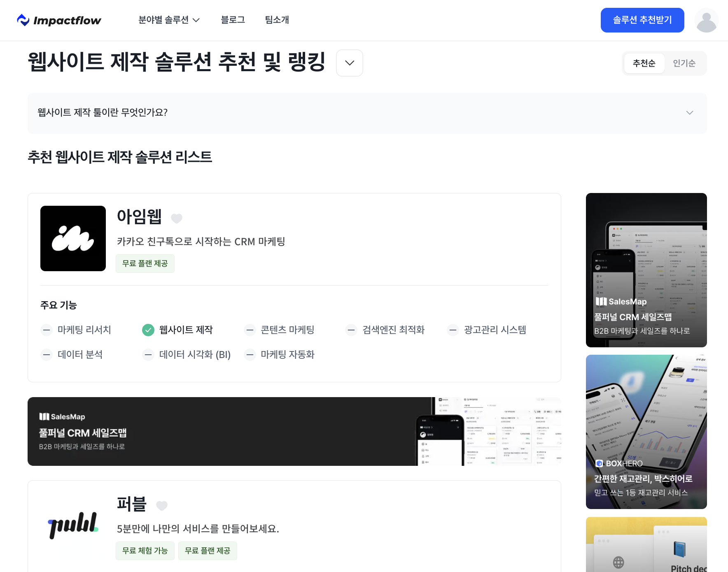Click the 무료 체험 가능 tag on 퍼블
This screenshot has width=728, height=572.
(145, 551)
